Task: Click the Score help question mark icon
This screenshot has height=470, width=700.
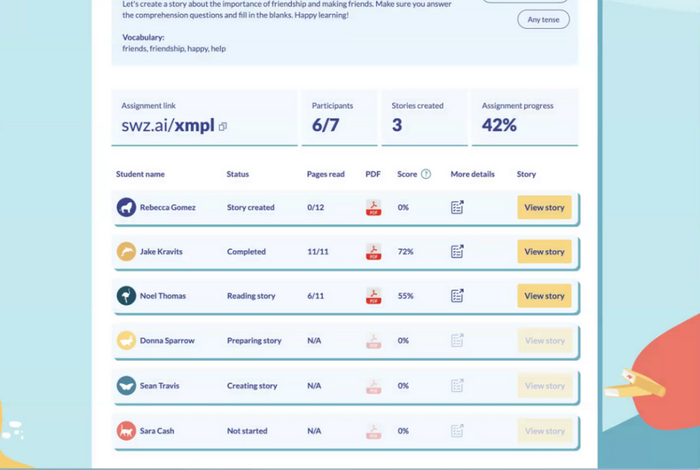Action: 426,174
